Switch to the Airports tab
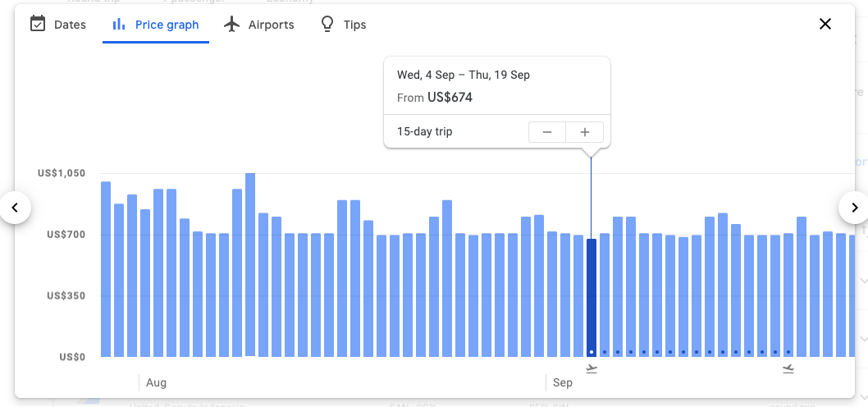The height and width of the screenshot is (407, 868). (259, 25)
